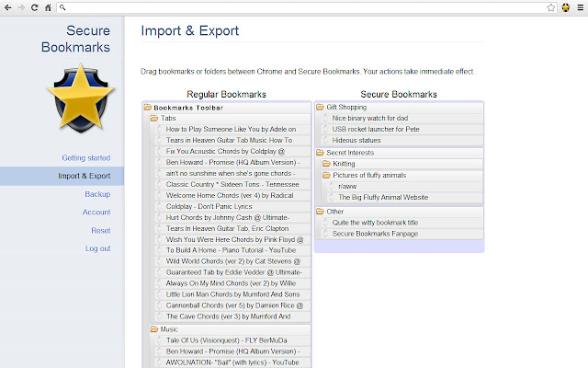Click the browser back arrow
Screen dimensions: 588x368
coord(7,7)
